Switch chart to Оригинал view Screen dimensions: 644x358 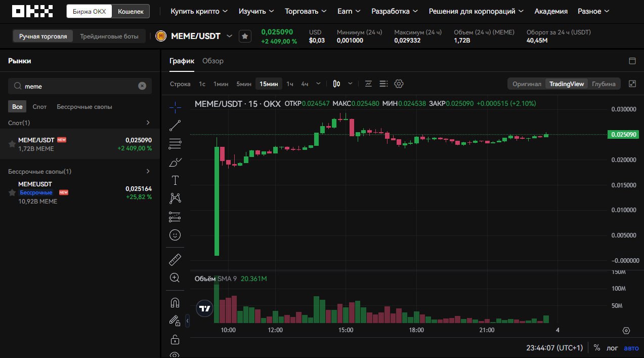(527, 84)
